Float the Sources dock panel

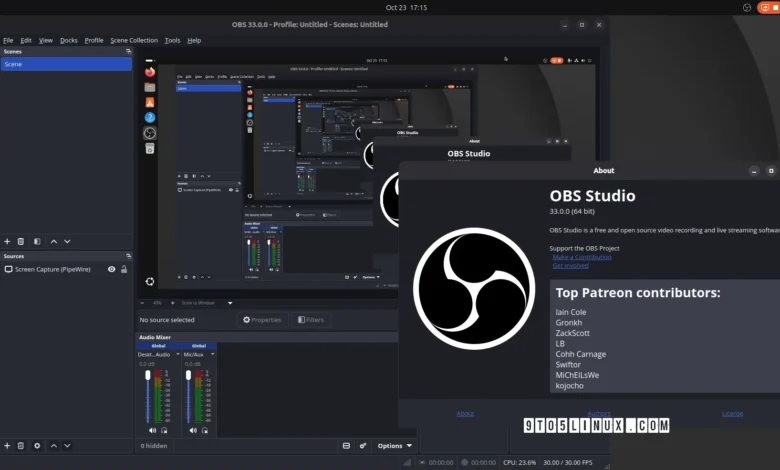coord(128,256)
